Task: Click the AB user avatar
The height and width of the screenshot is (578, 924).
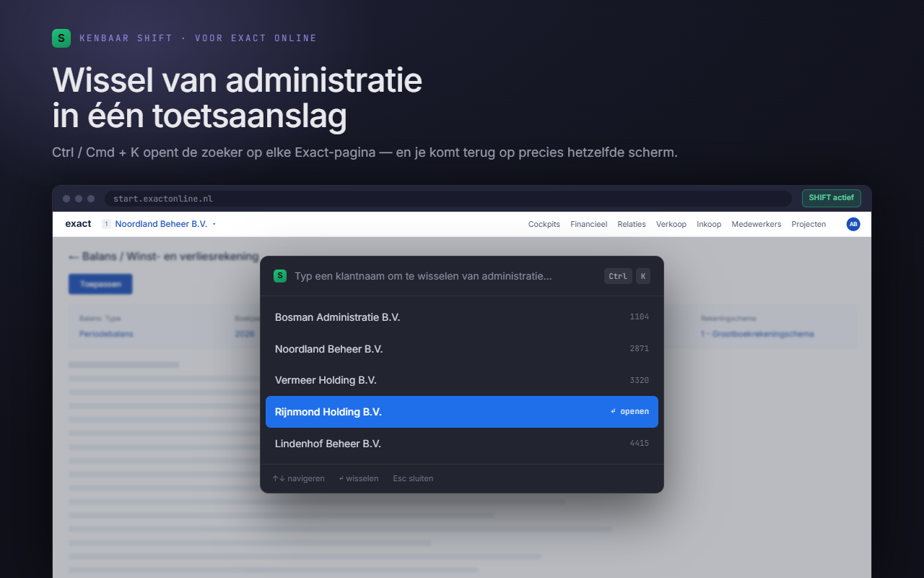Action: coord(853,224)
